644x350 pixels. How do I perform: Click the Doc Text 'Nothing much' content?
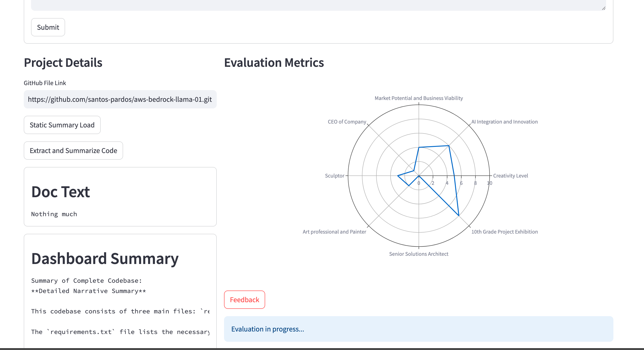pos(54,214)
